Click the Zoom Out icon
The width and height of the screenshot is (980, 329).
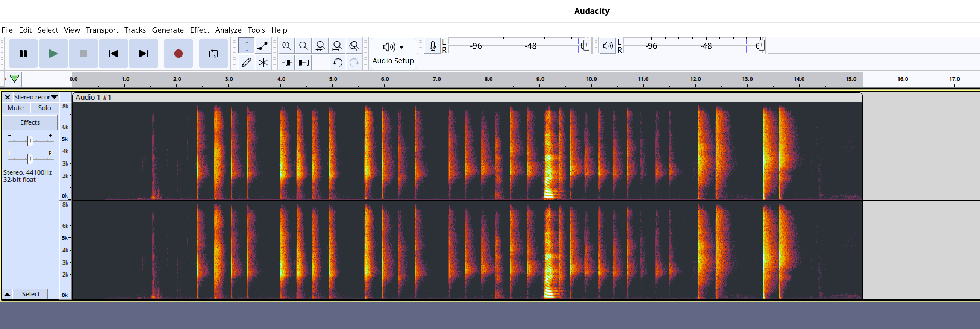[304, 46]
